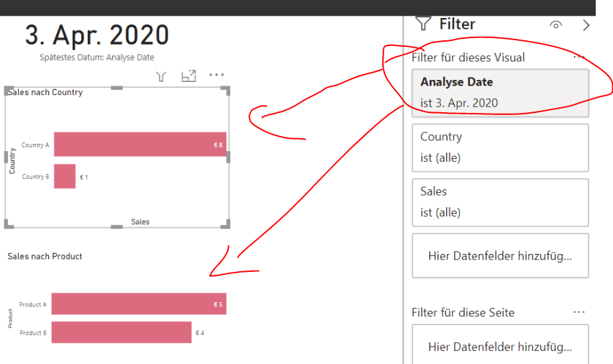Collapse the Filter pane with the chevron

586,25
